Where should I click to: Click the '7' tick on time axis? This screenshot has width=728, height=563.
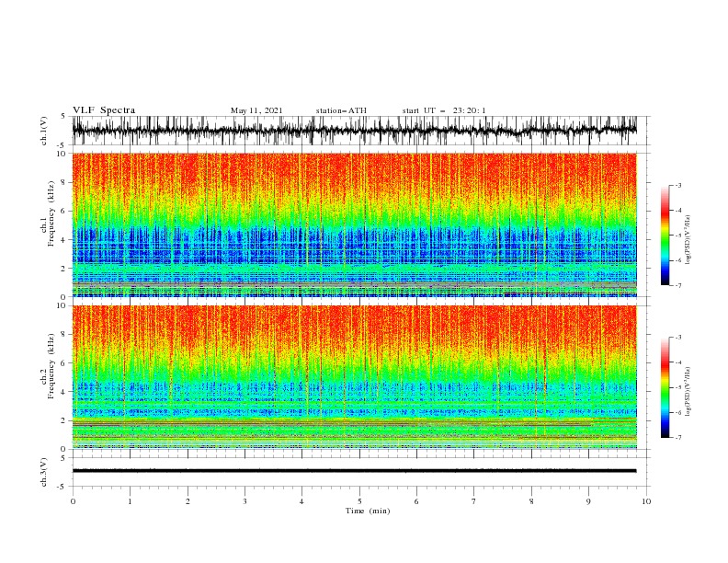click(x=474, y=501)
